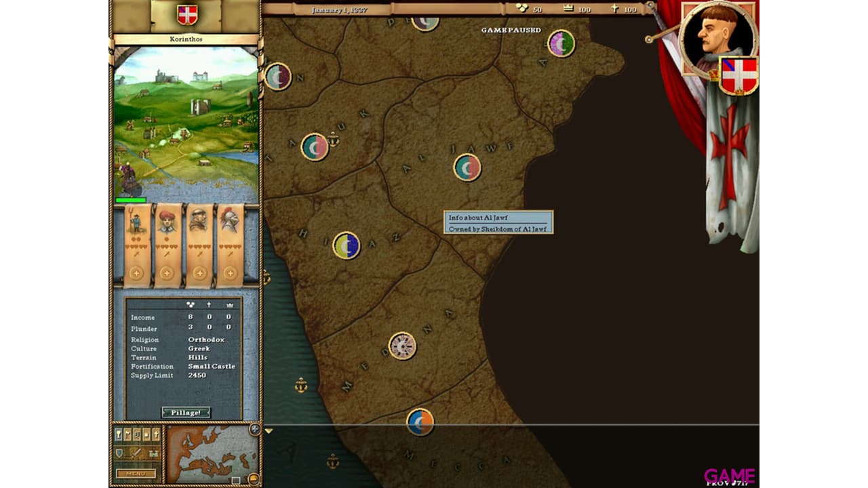The image size is (868, 488).
Task: Select third map mode tab
Action: pos(138,434)
